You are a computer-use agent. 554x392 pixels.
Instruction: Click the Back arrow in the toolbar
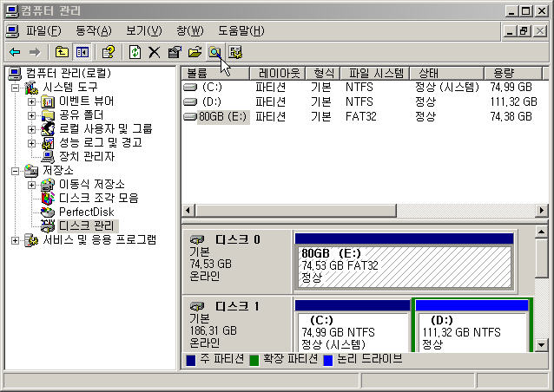[x=15, y=52]
